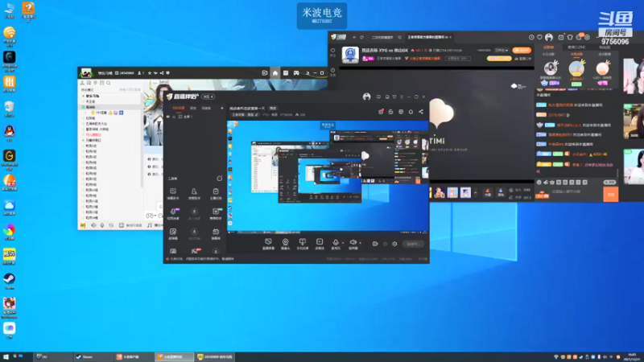Image resolution: width=644 pixels, height=362 pixels.
Task: Open the dropdown arrow beside the streaming tool's microphone
Action: [x=343, y=243]
